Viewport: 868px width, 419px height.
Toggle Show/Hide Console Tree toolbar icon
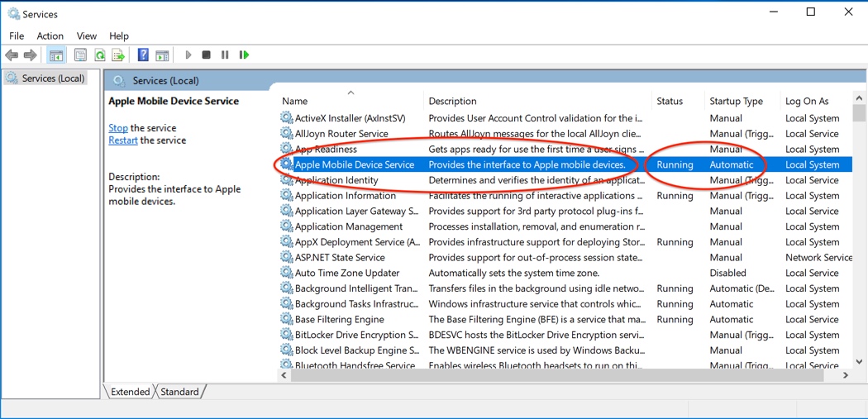56,55
